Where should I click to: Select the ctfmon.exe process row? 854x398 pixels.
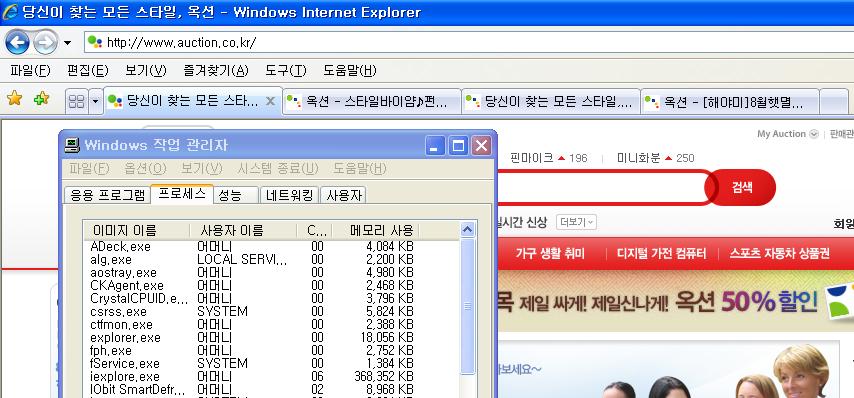click(x=271, y=325)
